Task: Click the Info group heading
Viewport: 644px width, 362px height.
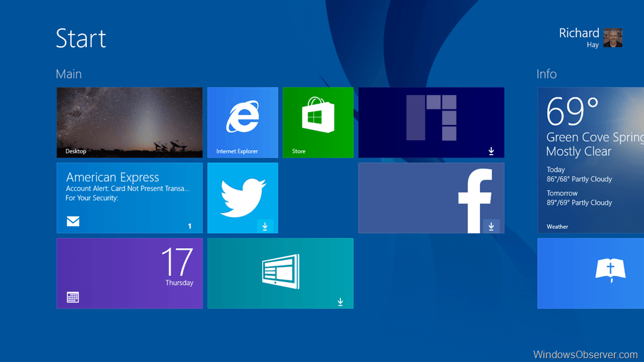Action: 547,74
